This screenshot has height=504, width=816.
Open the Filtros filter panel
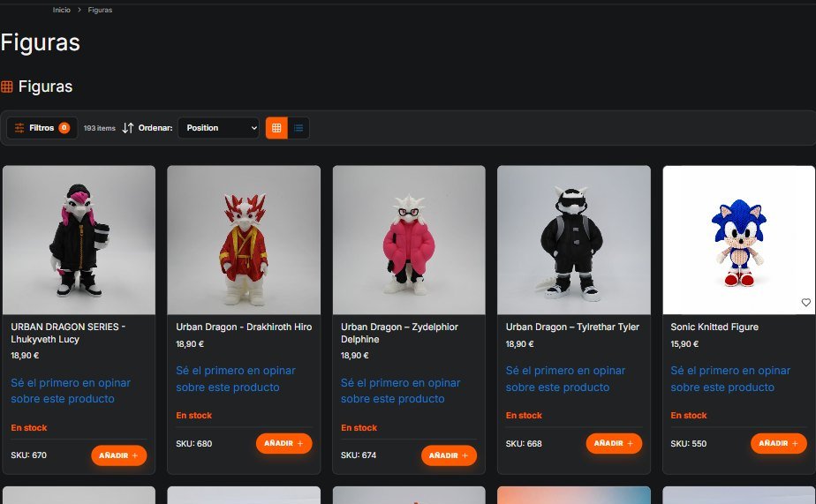pos(42,128)
